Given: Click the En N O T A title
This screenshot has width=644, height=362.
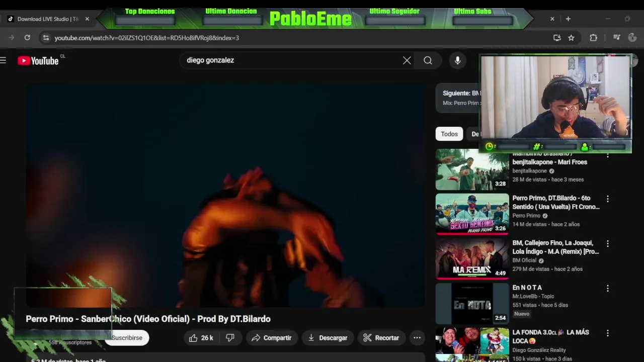Looking at the screenshot, I should (x=527, y=288).
